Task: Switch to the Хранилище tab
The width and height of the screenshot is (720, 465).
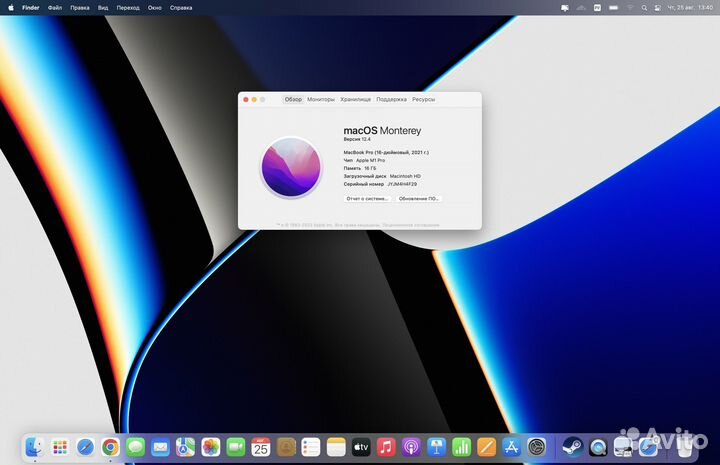Action: pyautogui.click(x=355, y=99)
